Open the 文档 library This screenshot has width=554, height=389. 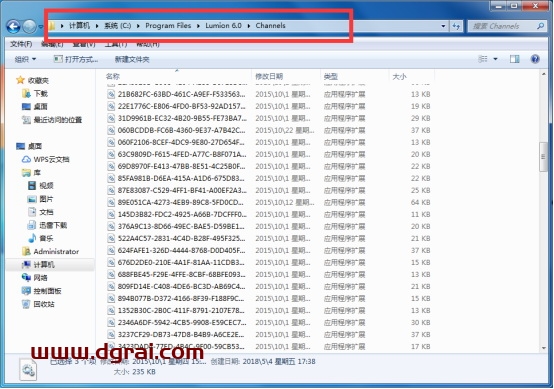pos(41,212)
